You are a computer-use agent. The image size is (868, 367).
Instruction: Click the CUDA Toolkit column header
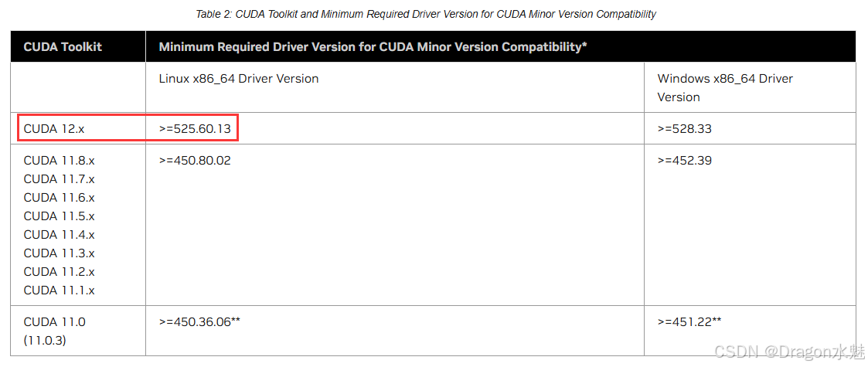[63, 46]
